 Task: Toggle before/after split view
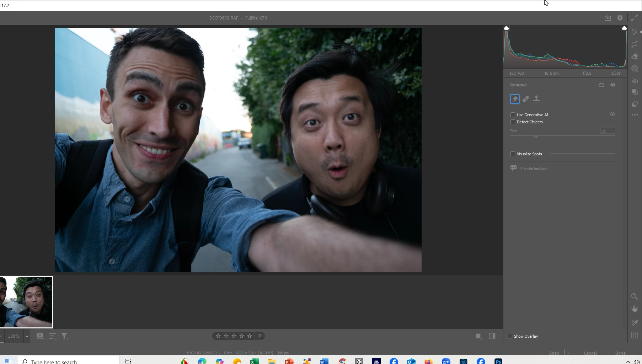[492, 336]
